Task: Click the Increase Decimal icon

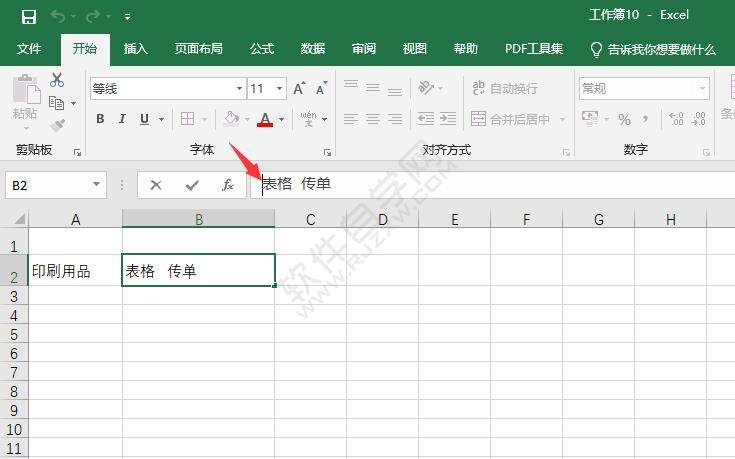Action: (676, 119)
